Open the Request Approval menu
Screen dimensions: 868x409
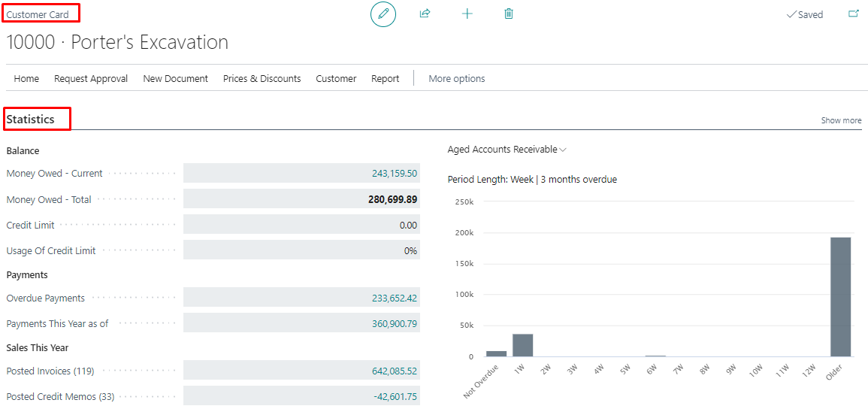[91, 78]
